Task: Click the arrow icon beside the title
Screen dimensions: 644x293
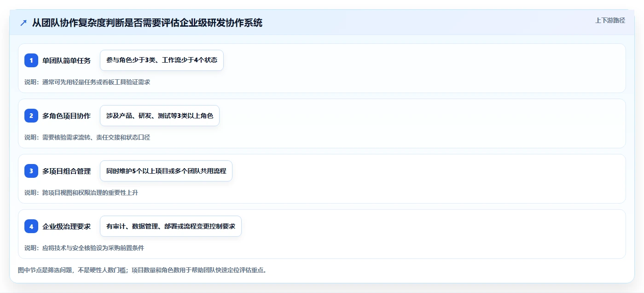Action: click(23, 23)
